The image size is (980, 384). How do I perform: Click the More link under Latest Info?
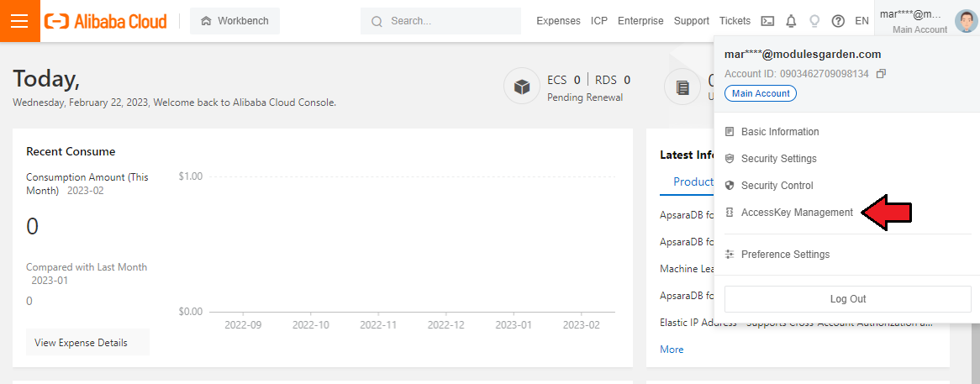pos(672,350)
